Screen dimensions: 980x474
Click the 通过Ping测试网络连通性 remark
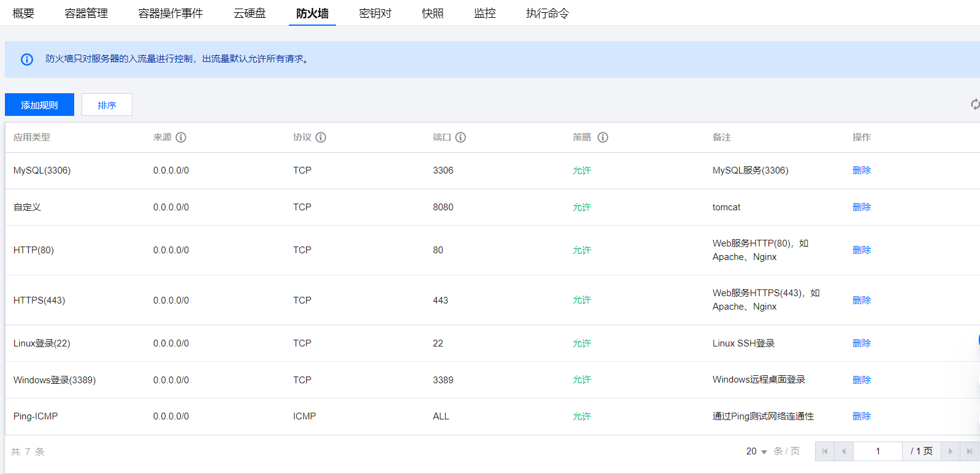pyautogui.click(x=763, y=416)
